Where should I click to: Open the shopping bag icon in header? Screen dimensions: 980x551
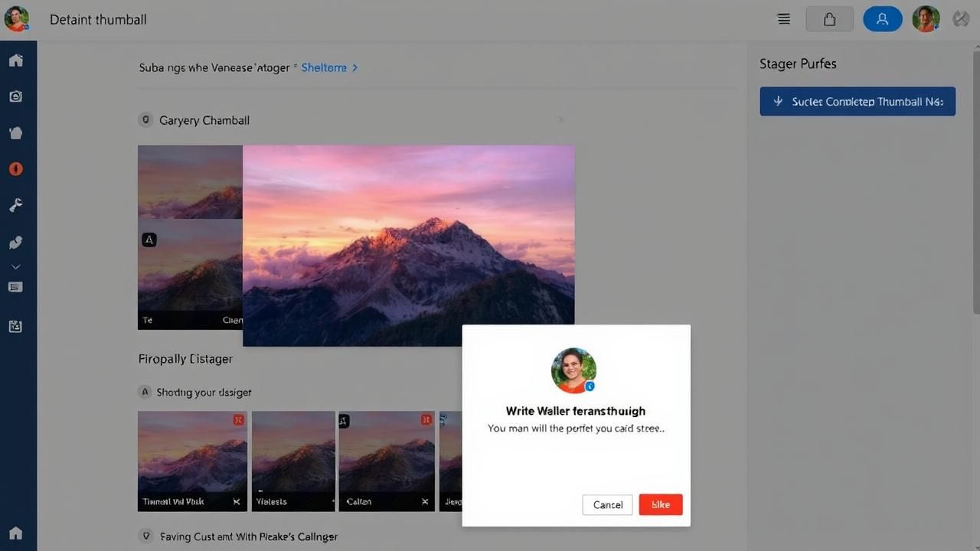(829, 20)
